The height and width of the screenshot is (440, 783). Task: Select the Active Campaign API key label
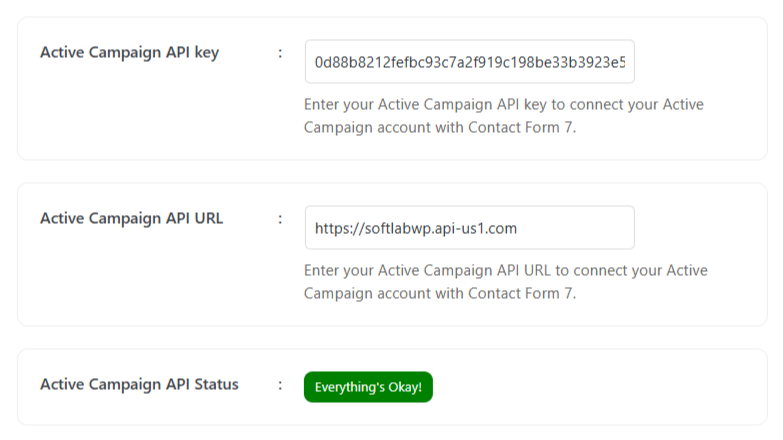(129, 53)
